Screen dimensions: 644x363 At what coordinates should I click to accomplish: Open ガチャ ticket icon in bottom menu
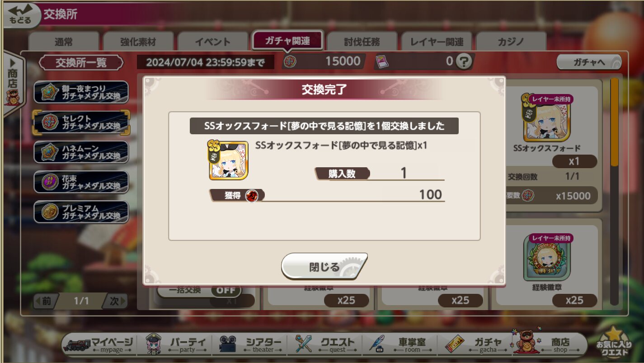(455, 344)
